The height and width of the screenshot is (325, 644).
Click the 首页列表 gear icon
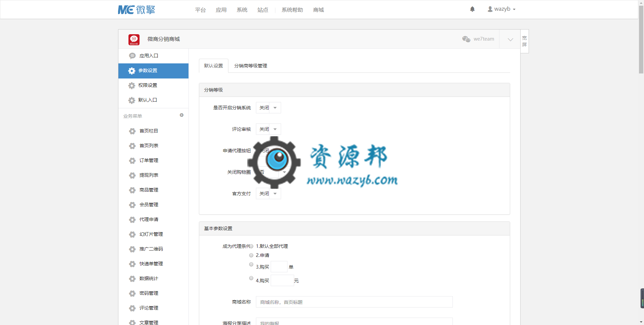[132, 146]
